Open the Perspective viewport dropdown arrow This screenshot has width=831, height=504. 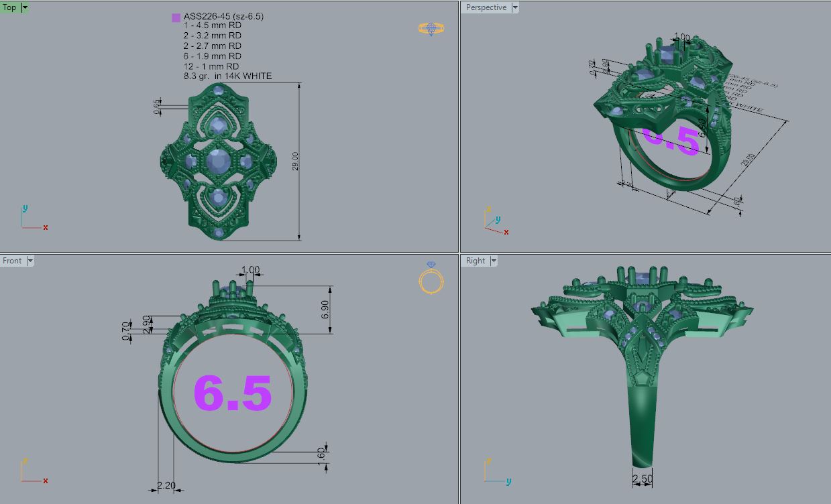coord(515,7)
